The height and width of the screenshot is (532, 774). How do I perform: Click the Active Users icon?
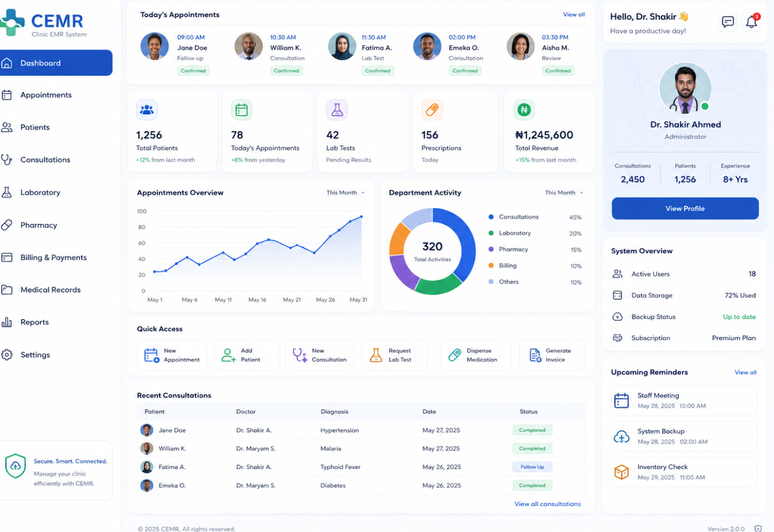pyautogui.click(x=618, y=274)
